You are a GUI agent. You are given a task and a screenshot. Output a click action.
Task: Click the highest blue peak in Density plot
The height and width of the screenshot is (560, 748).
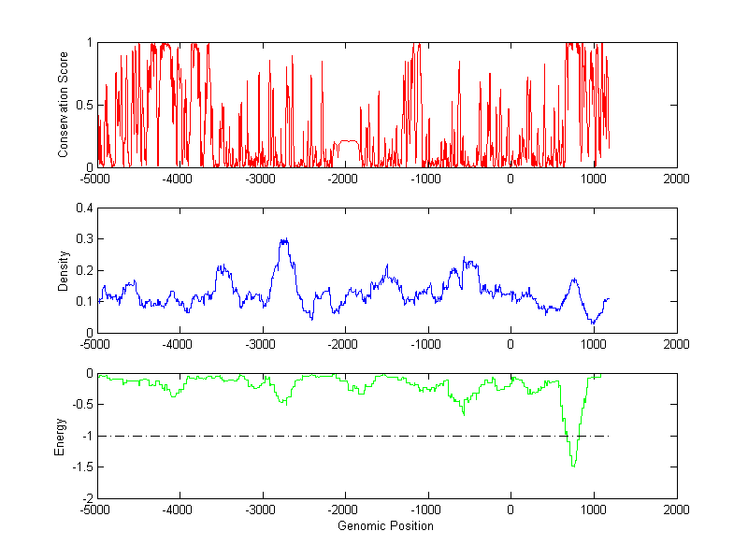coord(284,240)
